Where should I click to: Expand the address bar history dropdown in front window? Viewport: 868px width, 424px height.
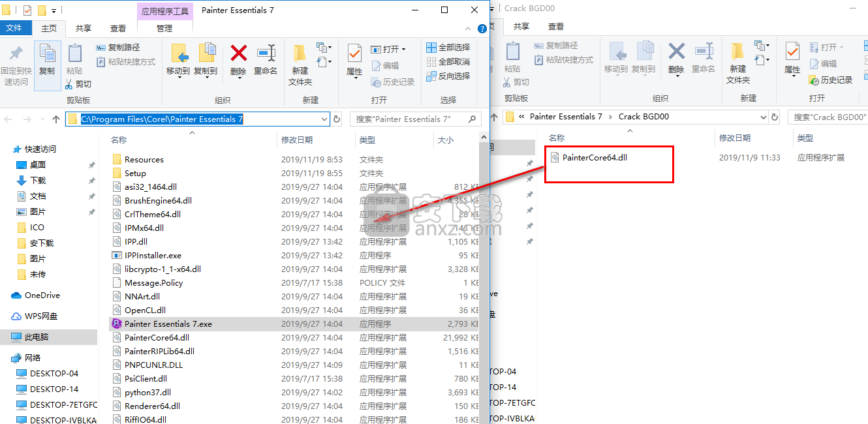coord(324,119)
